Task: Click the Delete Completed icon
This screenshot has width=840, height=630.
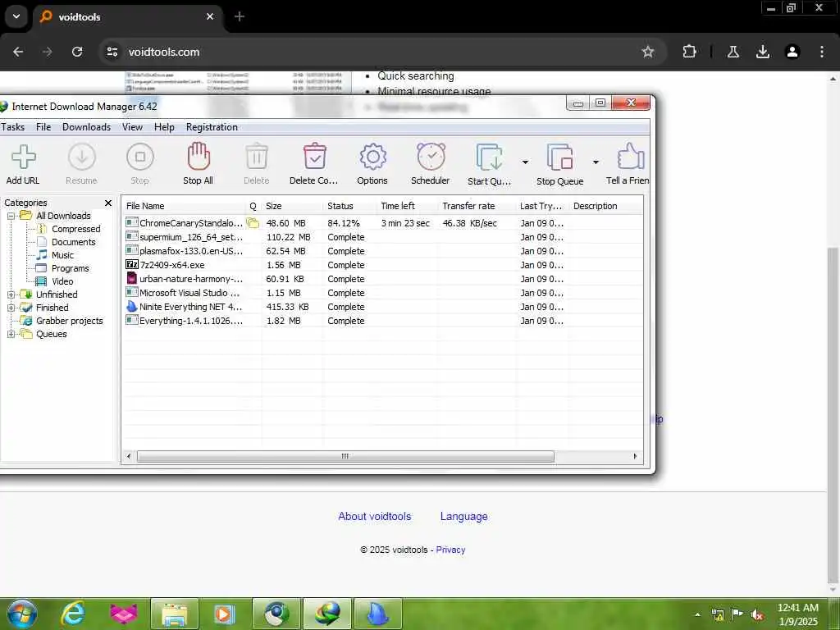Action: point(314,157)
